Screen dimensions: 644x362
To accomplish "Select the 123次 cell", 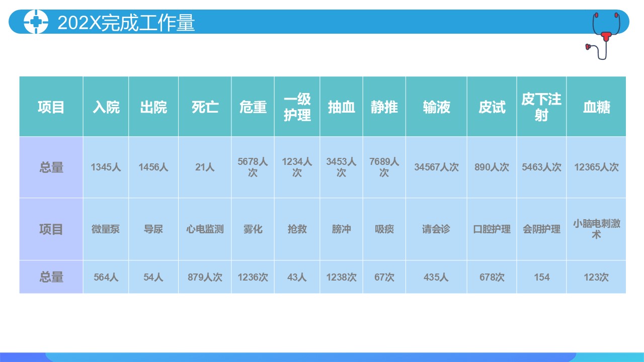I will point(596,277).
